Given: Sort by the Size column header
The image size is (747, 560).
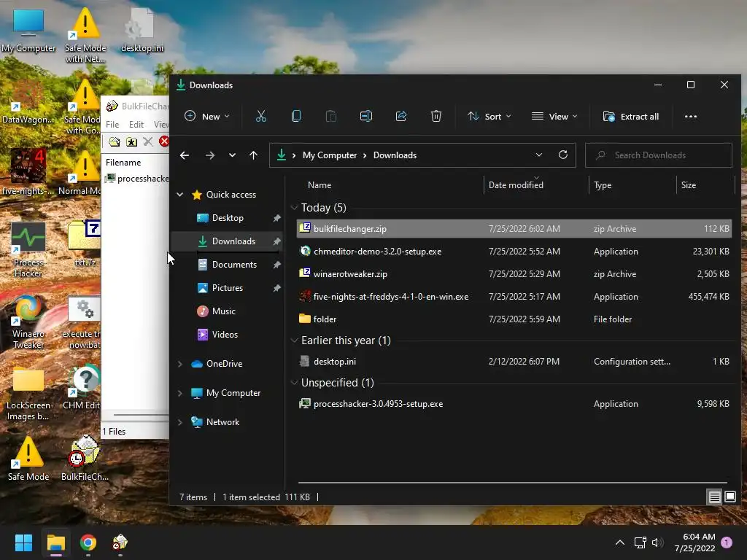Looking at the screenshot, I should click(x=705, y=184).
